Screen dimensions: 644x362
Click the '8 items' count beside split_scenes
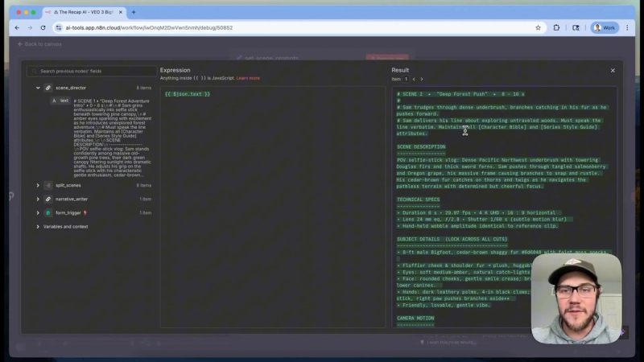click(x=144, y=186)
